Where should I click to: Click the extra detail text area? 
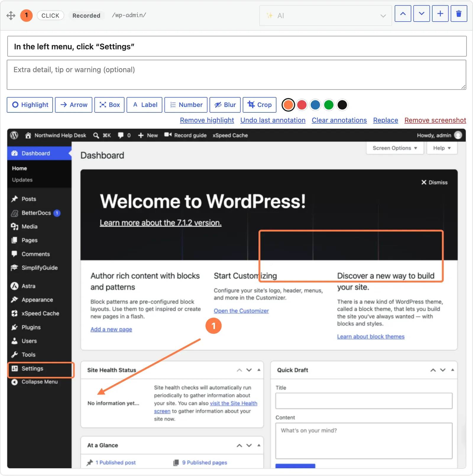pos(237,75)
